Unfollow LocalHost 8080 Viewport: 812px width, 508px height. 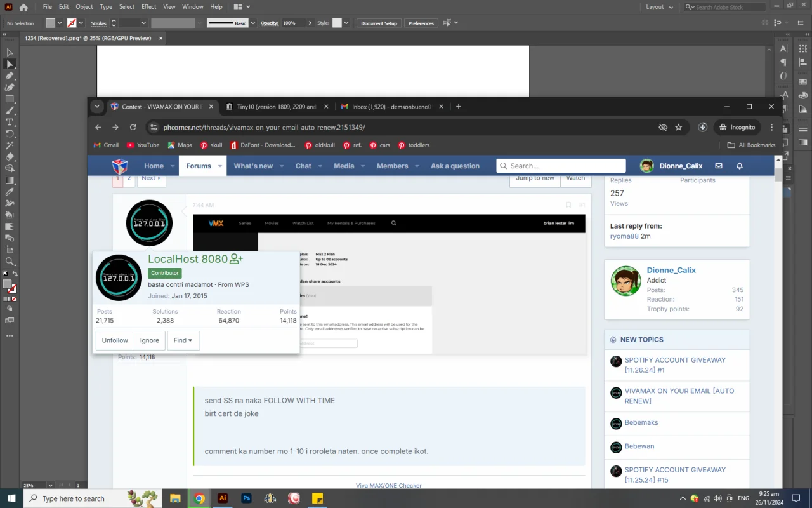(x=115, y=340)
